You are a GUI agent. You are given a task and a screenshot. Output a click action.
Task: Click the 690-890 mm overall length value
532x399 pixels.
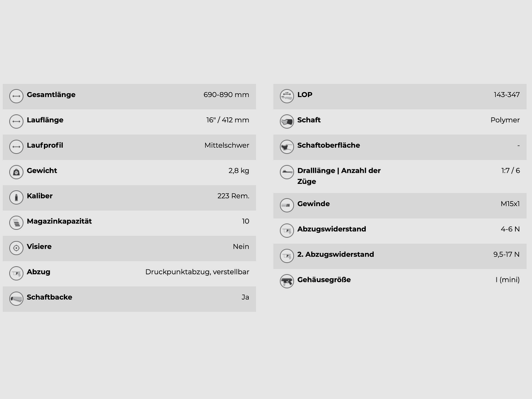pyautogui.click(x=226, y=95)
